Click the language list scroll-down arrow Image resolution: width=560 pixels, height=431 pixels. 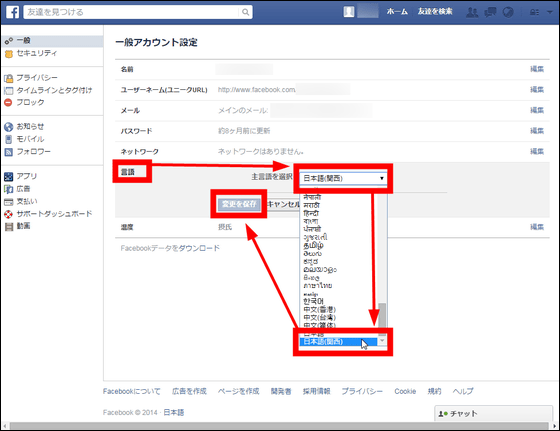(x=382, y=341)
